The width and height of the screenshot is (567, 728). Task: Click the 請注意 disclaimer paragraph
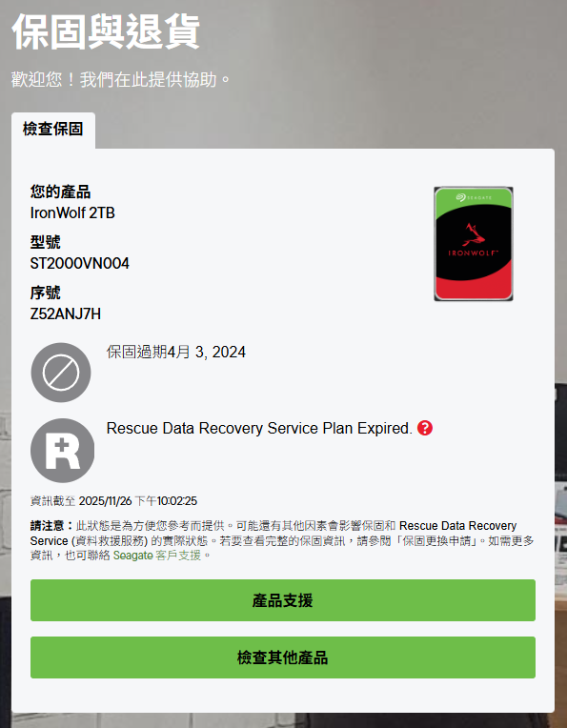(282, 540)
